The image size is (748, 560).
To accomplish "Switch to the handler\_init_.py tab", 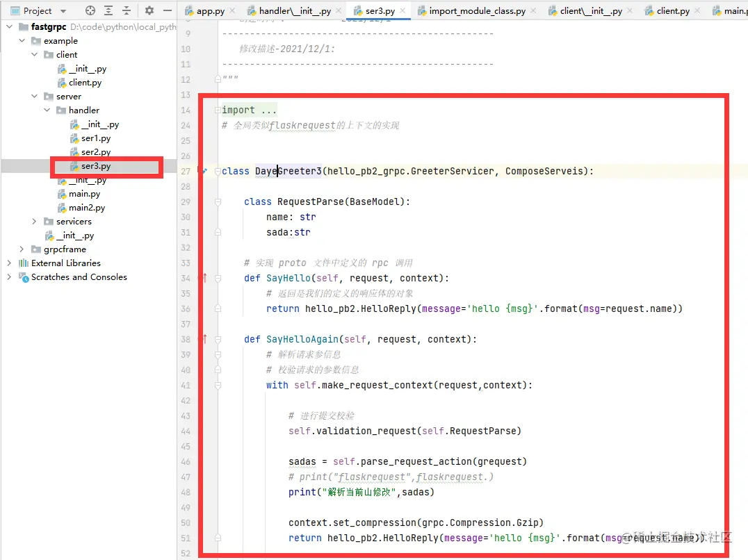I will point(295,11).
